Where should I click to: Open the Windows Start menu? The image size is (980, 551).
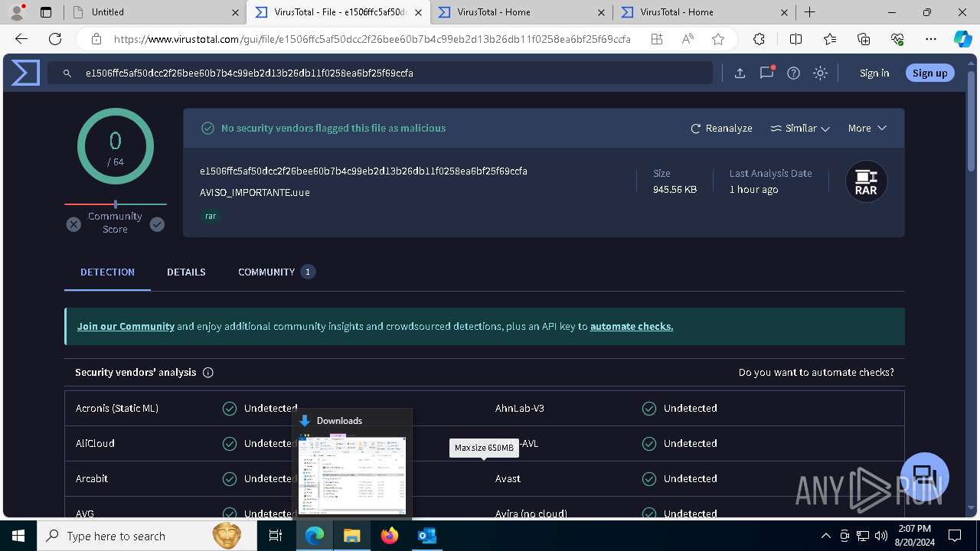18,536
